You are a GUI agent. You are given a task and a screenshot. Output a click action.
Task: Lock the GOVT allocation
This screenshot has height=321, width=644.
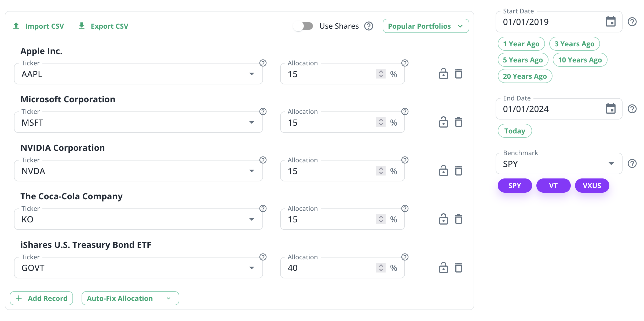[443, 268]
